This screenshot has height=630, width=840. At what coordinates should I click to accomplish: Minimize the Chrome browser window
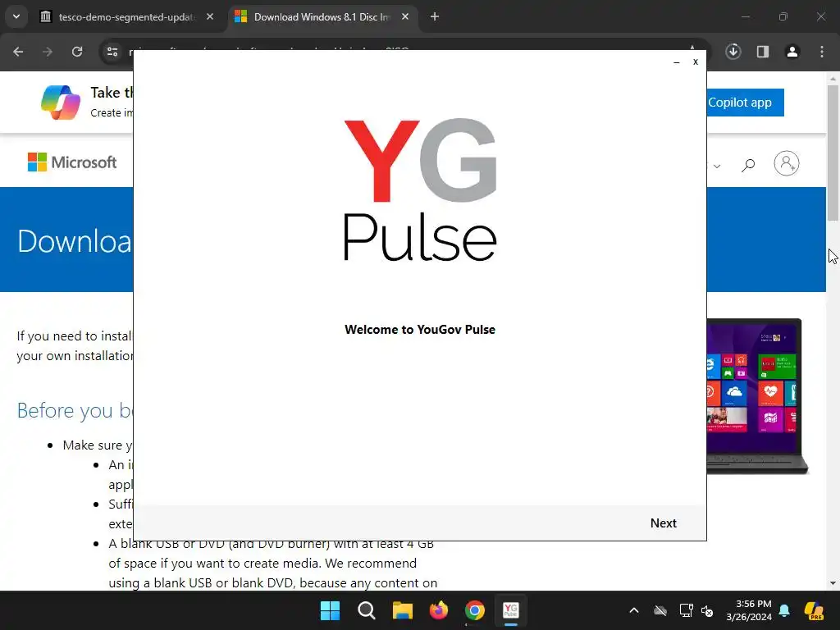click(745, 16)
